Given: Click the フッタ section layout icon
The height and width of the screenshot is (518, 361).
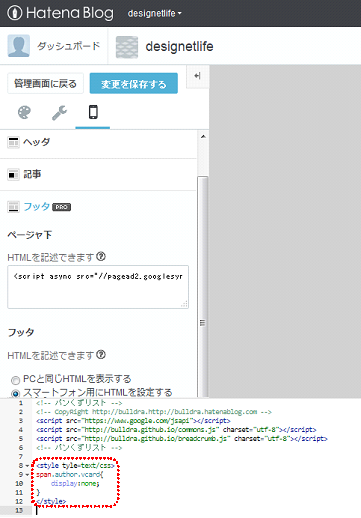Looking at the screenshot, I should click(13, 207).
